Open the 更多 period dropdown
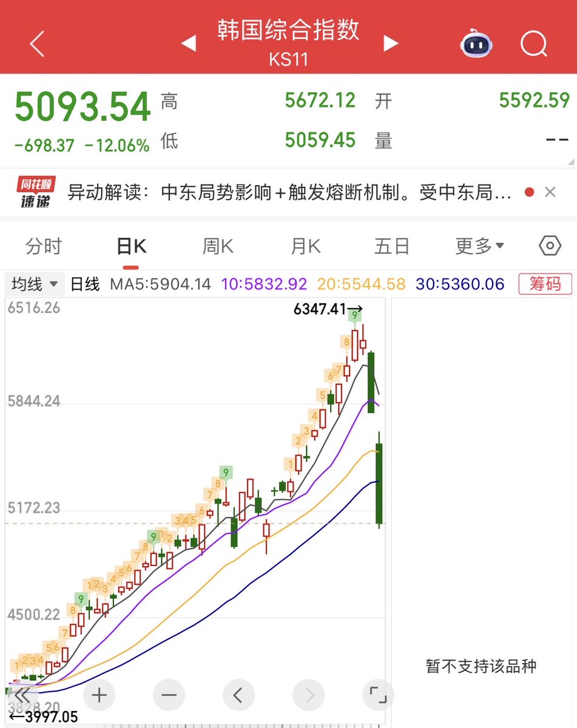 [479, 246]
